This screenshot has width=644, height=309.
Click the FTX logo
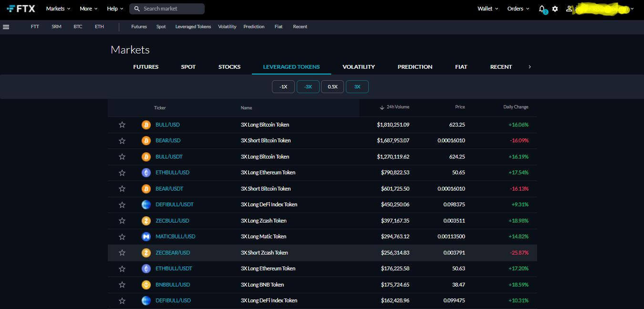point(21,9)
